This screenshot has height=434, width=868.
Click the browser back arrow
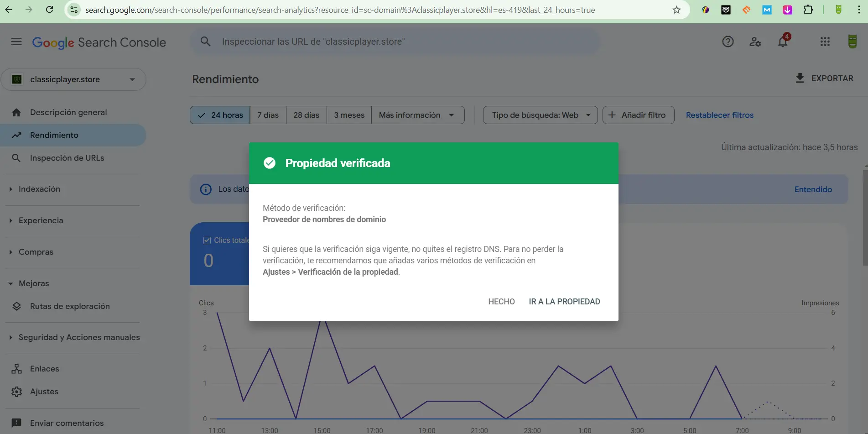click(9, 10)
